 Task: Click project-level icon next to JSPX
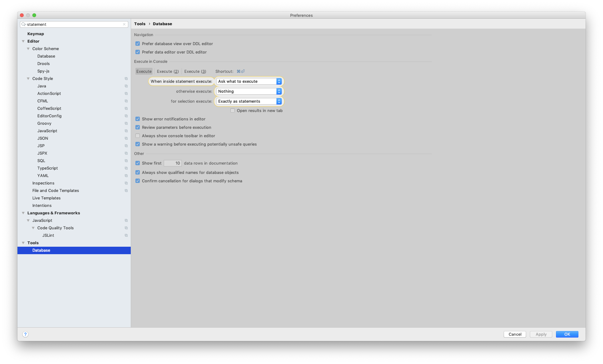click(x=126, y=153)
